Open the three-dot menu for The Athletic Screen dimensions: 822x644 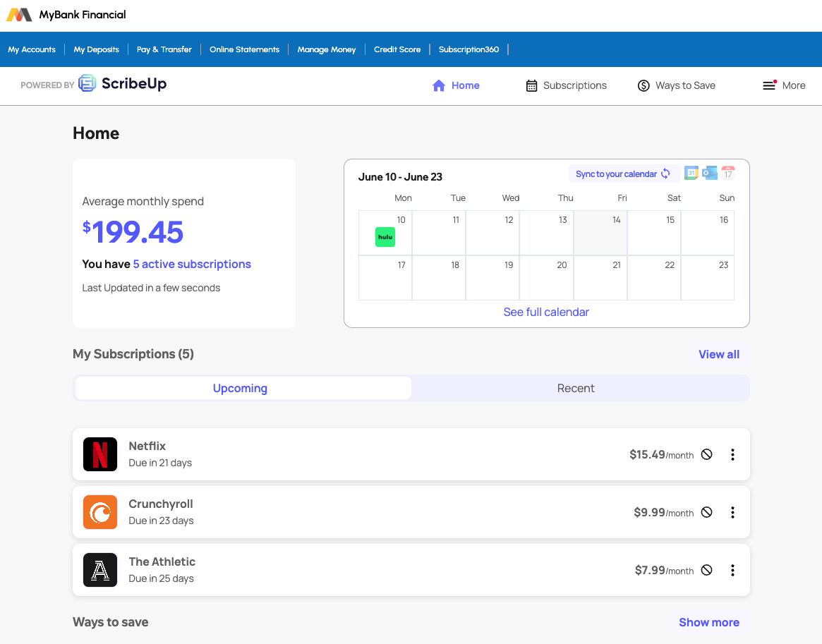pyautogui.click(x=732, y=570)
